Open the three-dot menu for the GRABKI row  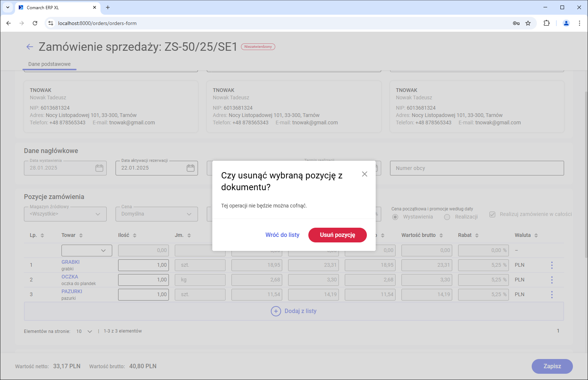coord(552,265)
